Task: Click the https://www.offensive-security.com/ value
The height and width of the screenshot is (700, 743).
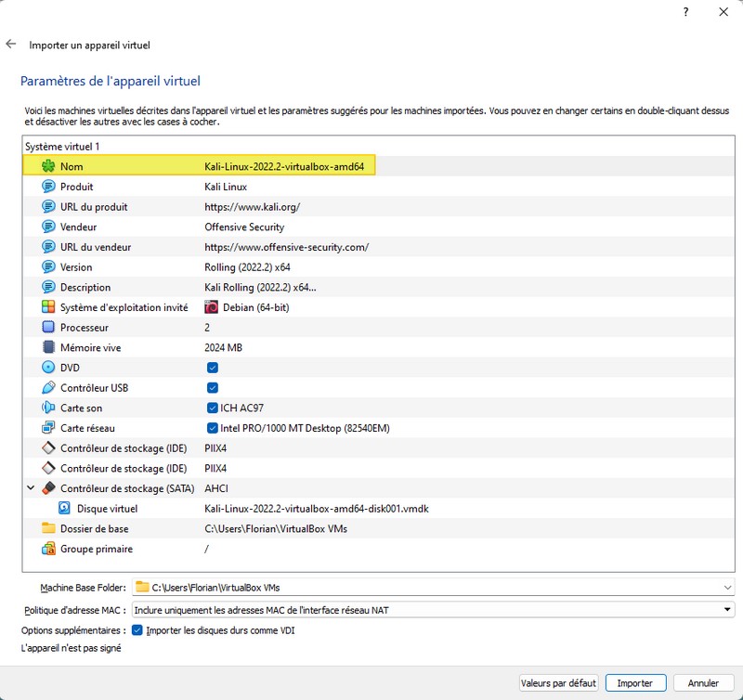Action: (x=286, y=247)
